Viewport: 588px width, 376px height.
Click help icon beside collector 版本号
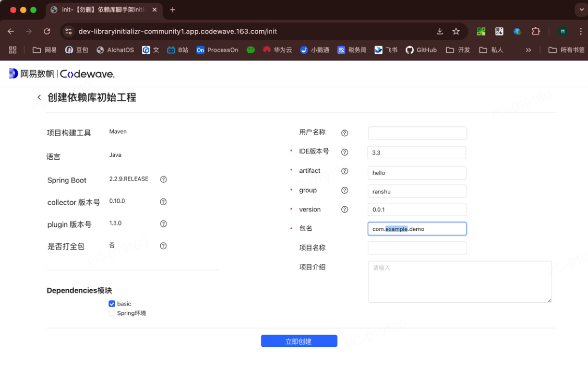click(163, 202)
